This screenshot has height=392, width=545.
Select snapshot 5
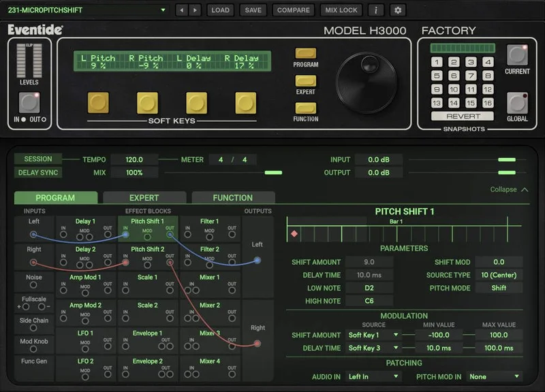pyautogui.click(x=437, y=76)
